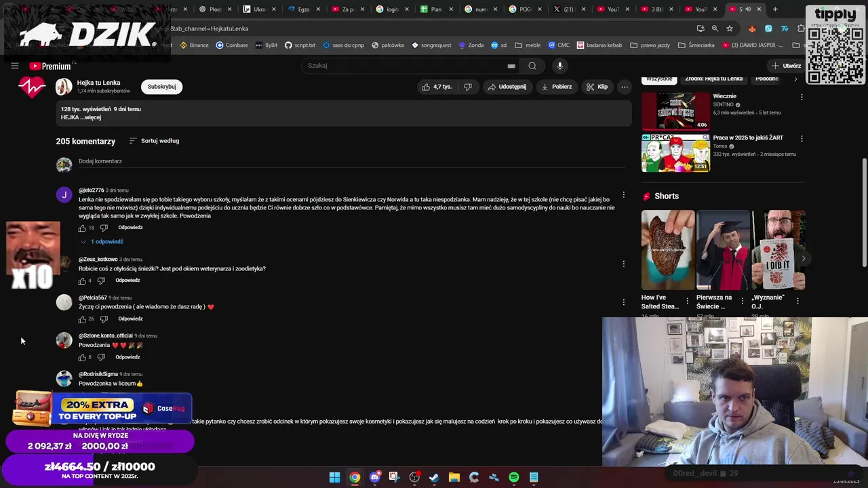The image size is (868, 488).
Task: Dislike the @Pelcia567 comment
Action: pyautogui.click(x=104, y=319)
